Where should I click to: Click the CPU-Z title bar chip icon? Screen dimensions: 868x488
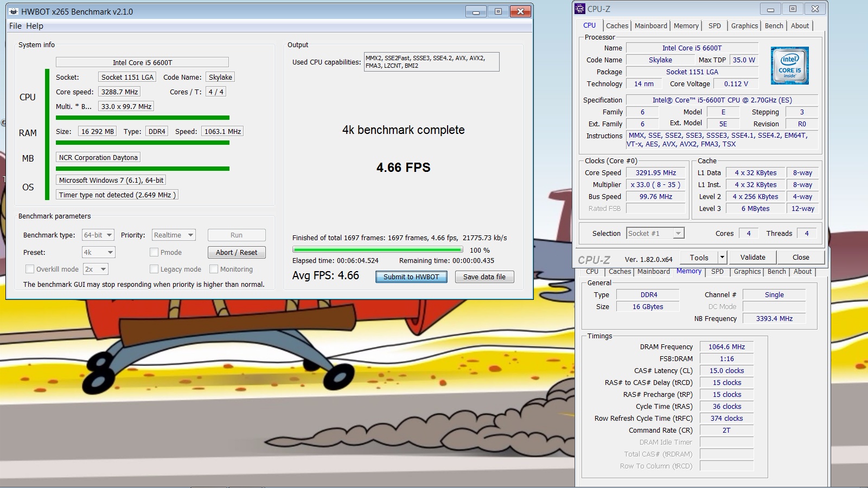580,9
